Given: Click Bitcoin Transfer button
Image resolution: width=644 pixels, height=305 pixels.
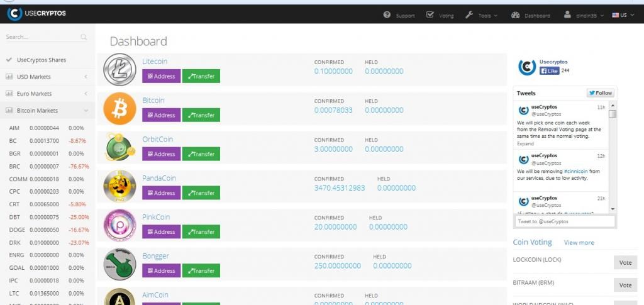Looking at the screenshot, I should click(201, 115).
